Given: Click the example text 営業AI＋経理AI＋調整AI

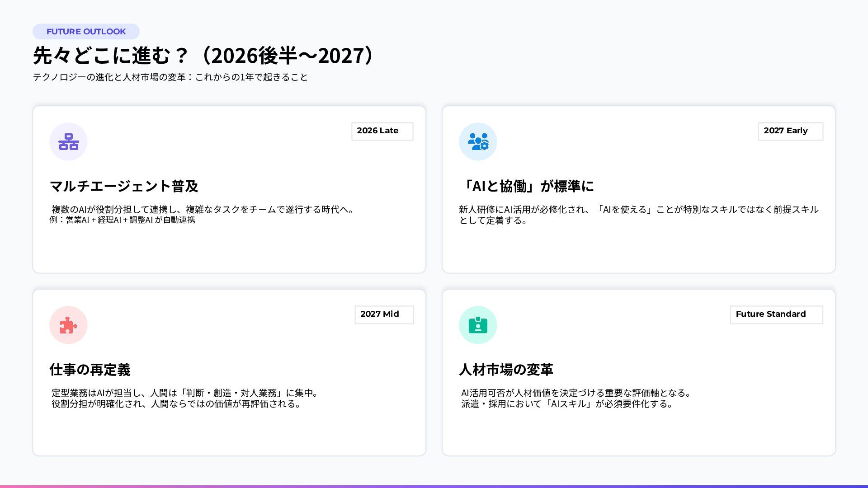Looking at the screenshot, I should pyautogui.click(x=123, y=220).
